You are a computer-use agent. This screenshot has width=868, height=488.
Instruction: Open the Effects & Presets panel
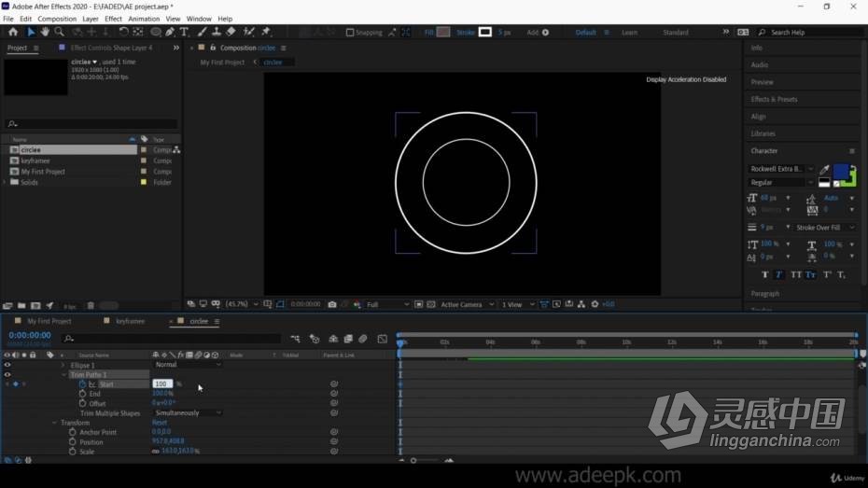774,100
